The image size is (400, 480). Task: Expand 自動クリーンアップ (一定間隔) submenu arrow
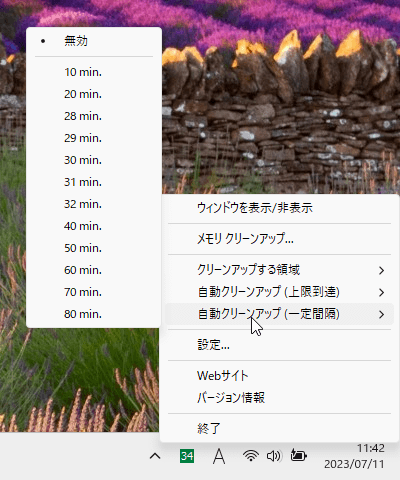click(382, 314)
